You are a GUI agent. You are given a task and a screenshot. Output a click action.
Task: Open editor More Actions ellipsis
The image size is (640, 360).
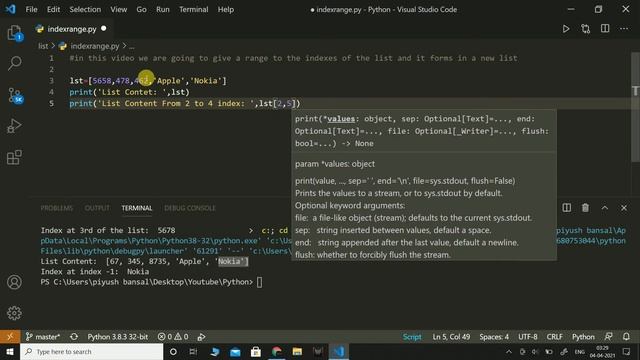coord(624,29)
